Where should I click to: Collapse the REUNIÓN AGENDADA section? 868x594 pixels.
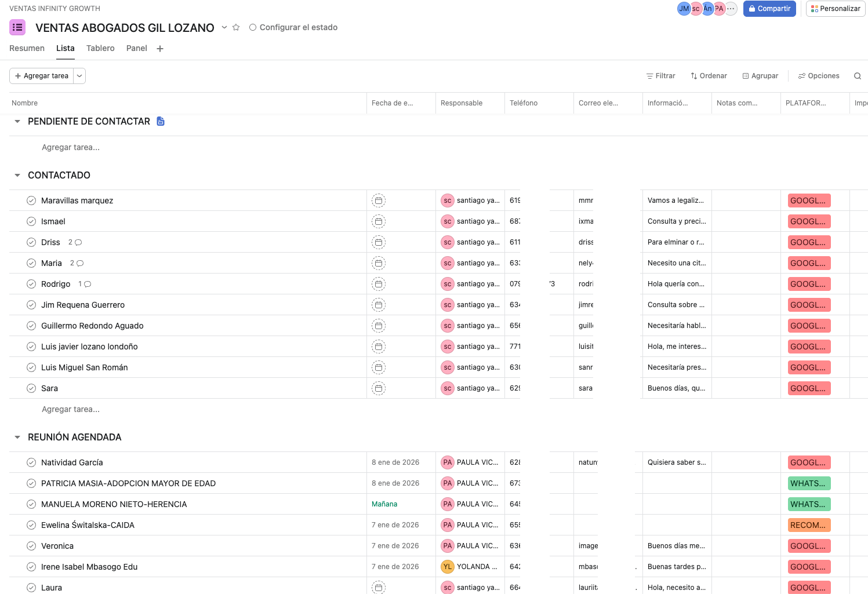tap(17, 437)
